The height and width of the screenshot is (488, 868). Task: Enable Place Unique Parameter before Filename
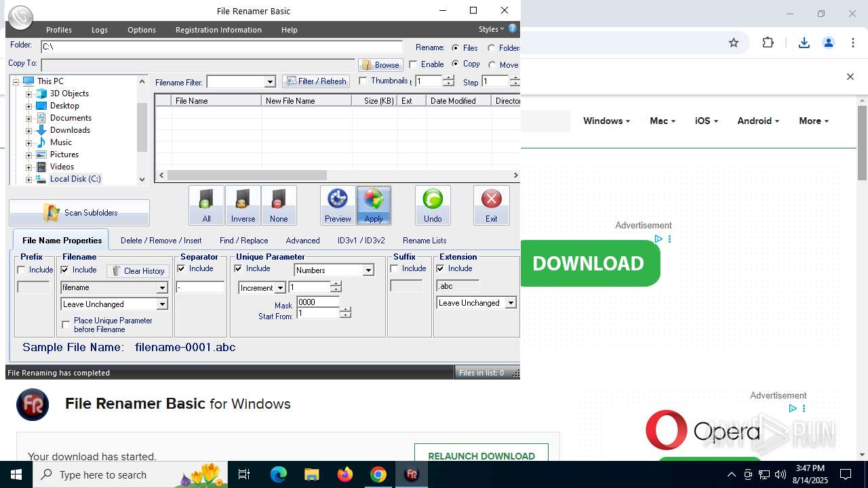click(66, 325)
